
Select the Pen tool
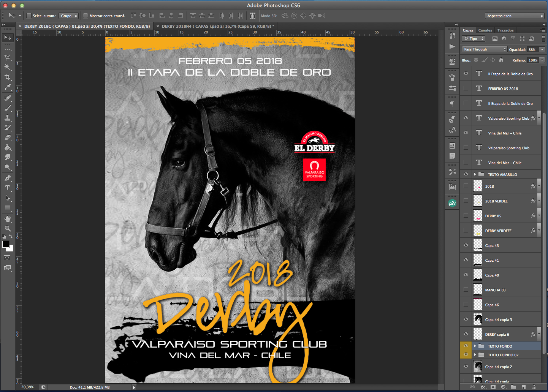7,178
